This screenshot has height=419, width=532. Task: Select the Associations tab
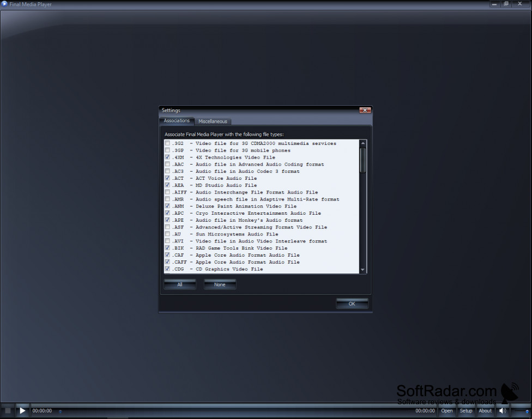click(x=177, y=120)
